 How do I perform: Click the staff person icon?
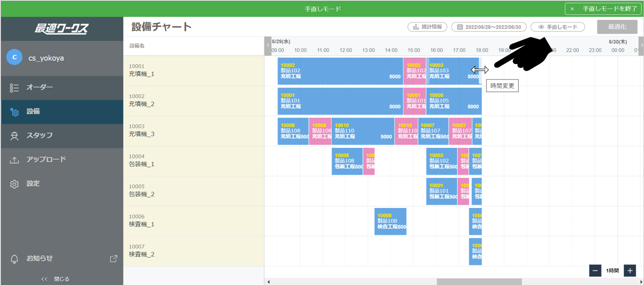tap(14, 136)
